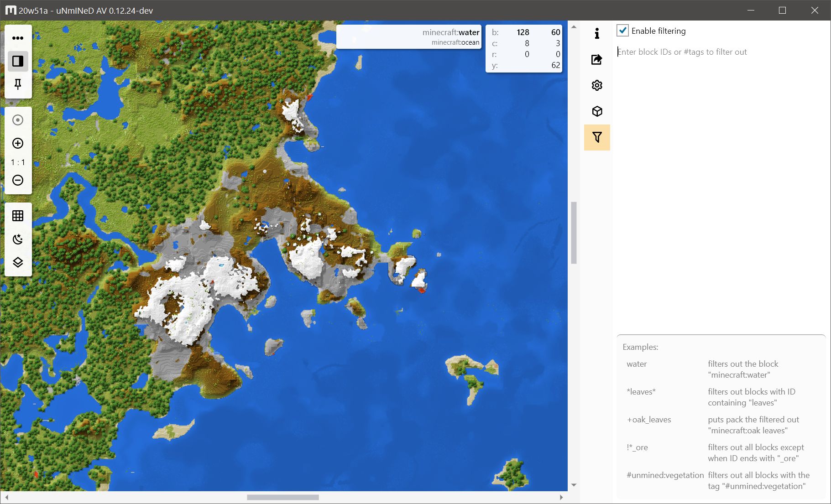Pin the side toolbar open
The height and width of the screenshot is (504, 831).
point(18,84)
